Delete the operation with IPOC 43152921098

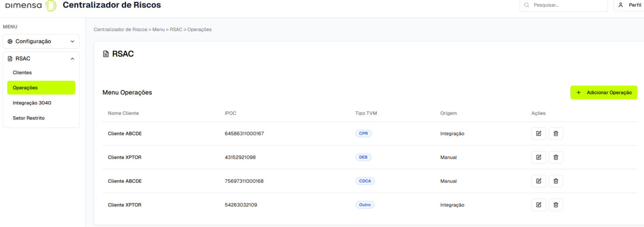click(555, 158)
